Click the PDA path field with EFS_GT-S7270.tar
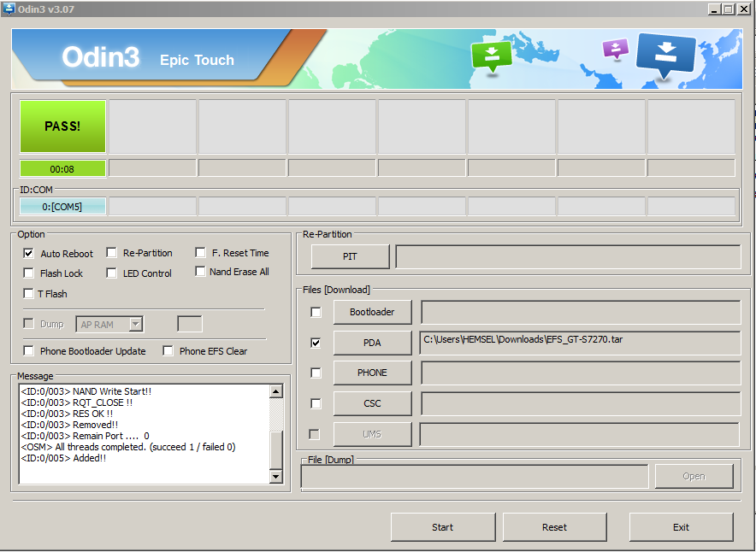Image resolution: width=756 pixels, height=552 pixels. coord(581,343)
